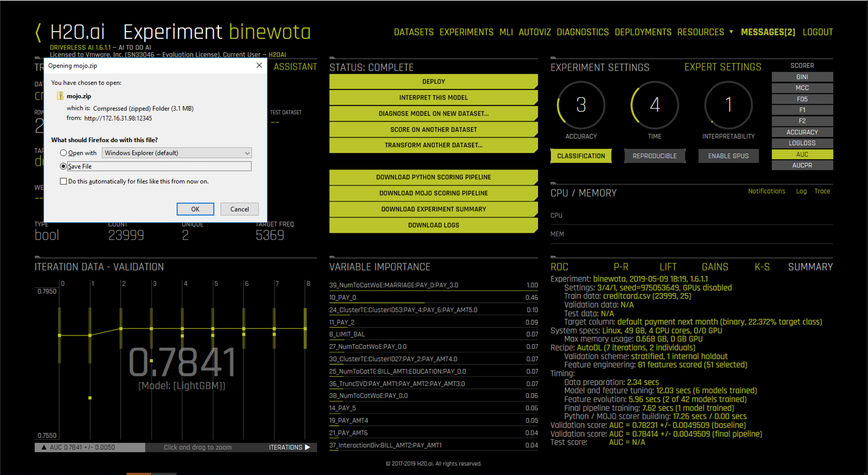Select the MCC scorer
Screen dimensions: 868x475
(x=802, y=88)
